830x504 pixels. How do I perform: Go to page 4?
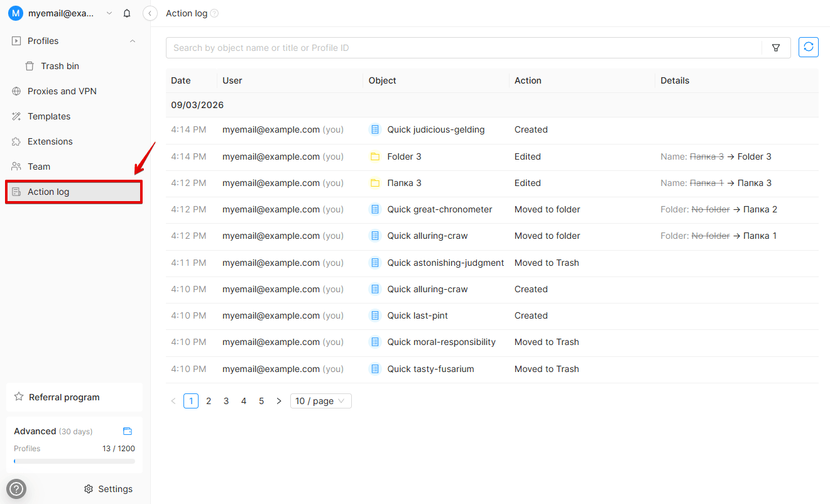point(244,401)
